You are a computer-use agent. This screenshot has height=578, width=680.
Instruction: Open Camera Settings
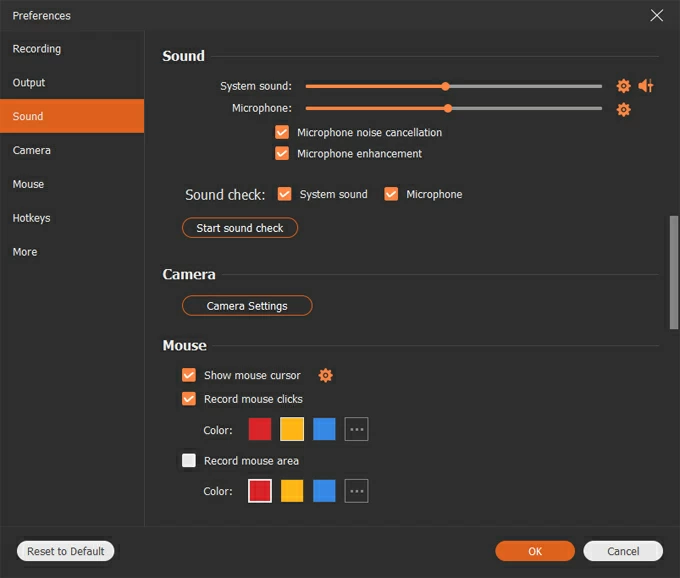click(x=247, y=306)
